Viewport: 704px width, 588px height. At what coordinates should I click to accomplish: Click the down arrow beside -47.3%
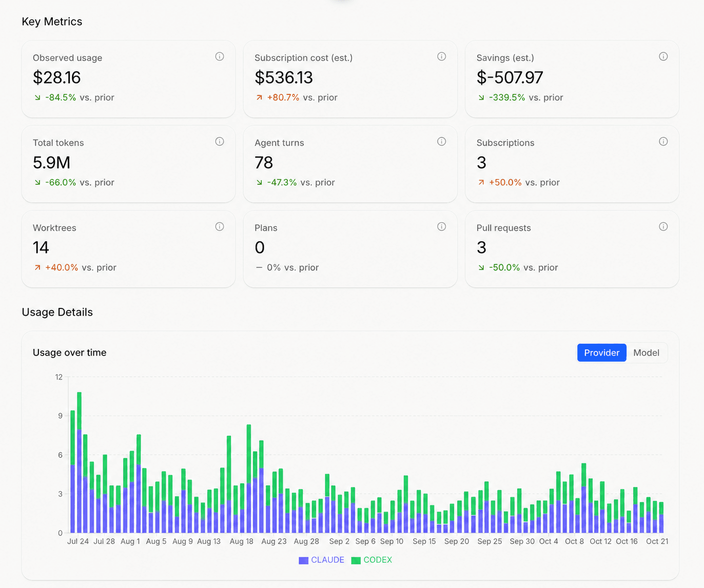coord(259,183)
